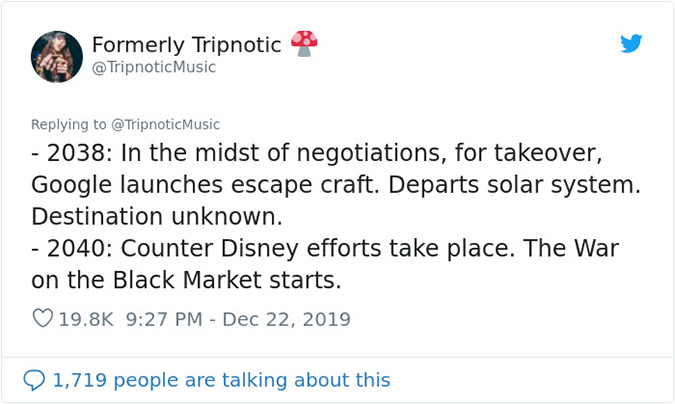This screenshot has height=404, width=675.
Task: Open the 9:27 PM timestamp link
Action: point(168,320)
